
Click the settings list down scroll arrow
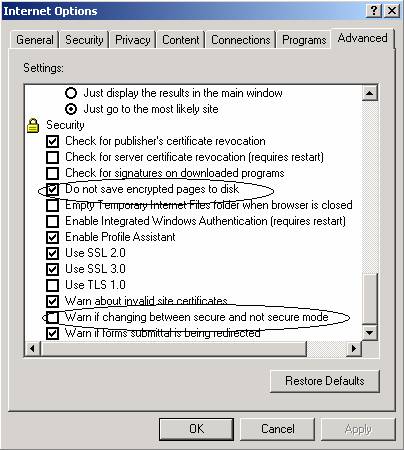coord(370,332)
